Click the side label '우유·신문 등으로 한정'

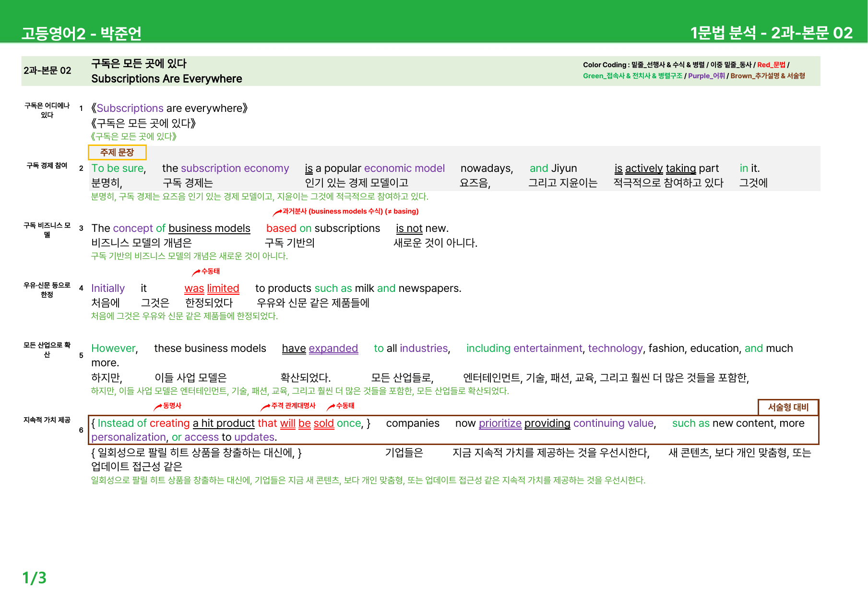47,290
